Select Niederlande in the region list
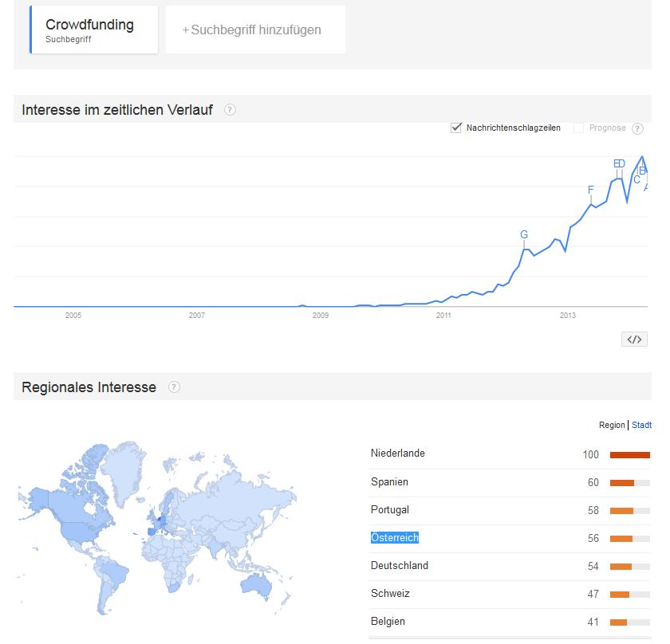This screenshot has height=644, width=670. pyautogui.click(x=397, y=453)
